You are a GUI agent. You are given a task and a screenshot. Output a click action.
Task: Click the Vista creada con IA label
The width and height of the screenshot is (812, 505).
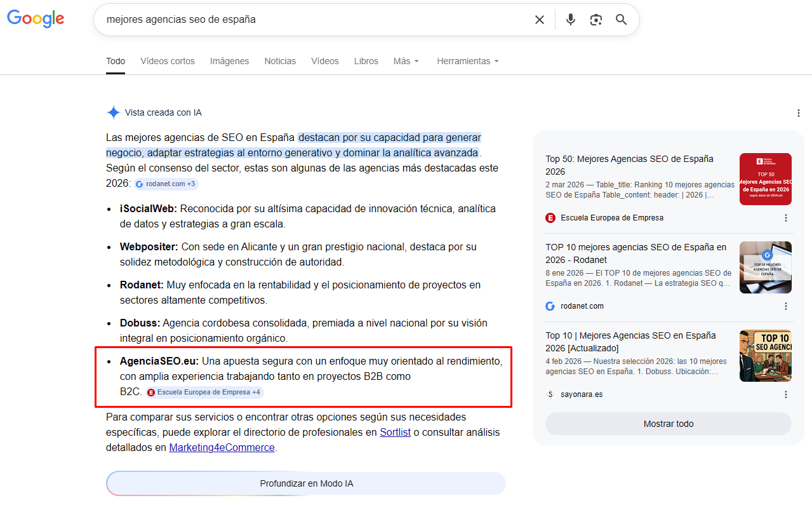click(x=163, y=112)
